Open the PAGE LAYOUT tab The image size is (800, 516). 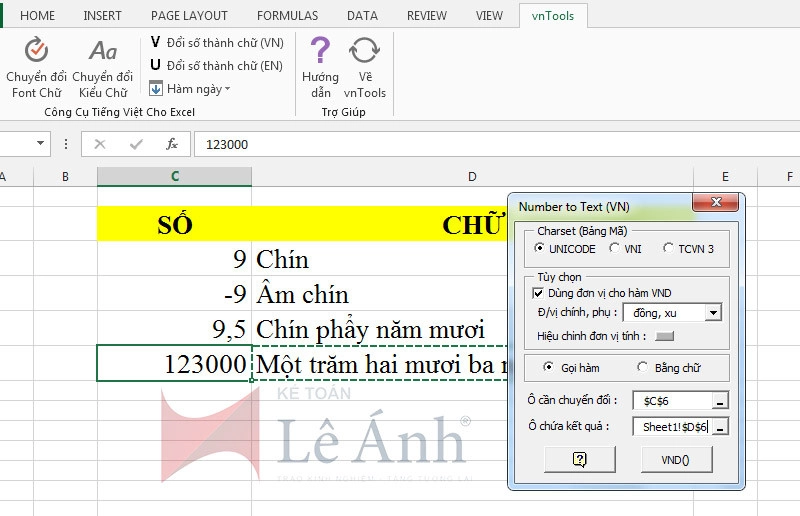(x=189, y=16)
